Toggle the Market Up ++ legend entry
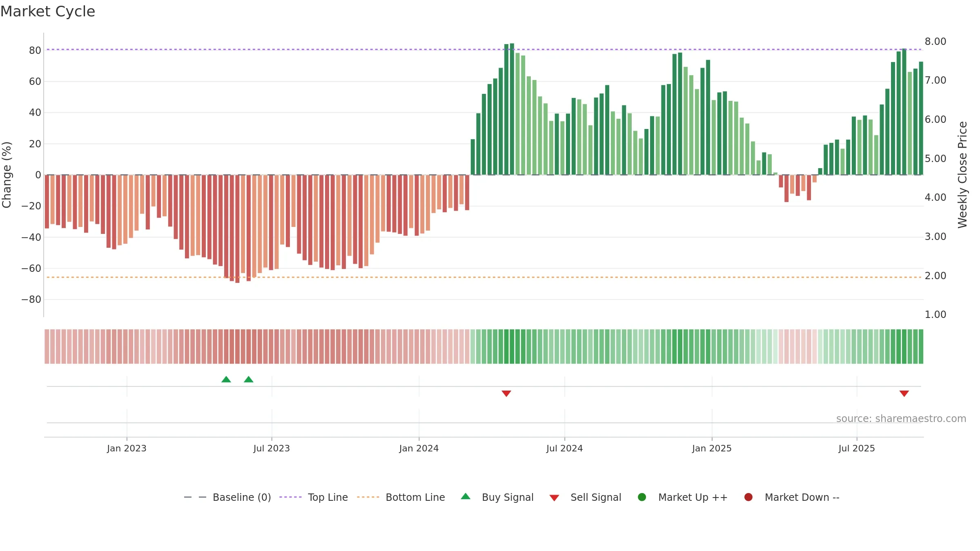The image size is (980, 551). [x=683, y=497]
